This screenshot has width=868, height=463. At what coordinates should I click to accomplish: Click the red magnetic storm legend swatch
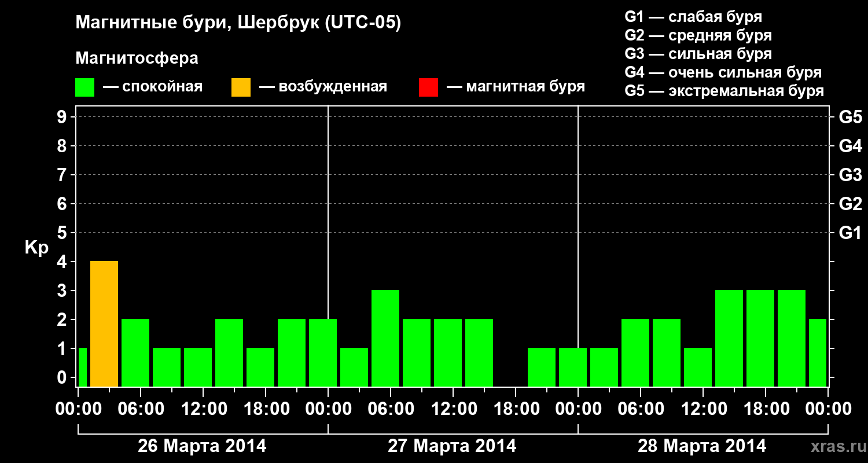pos(428,87)
